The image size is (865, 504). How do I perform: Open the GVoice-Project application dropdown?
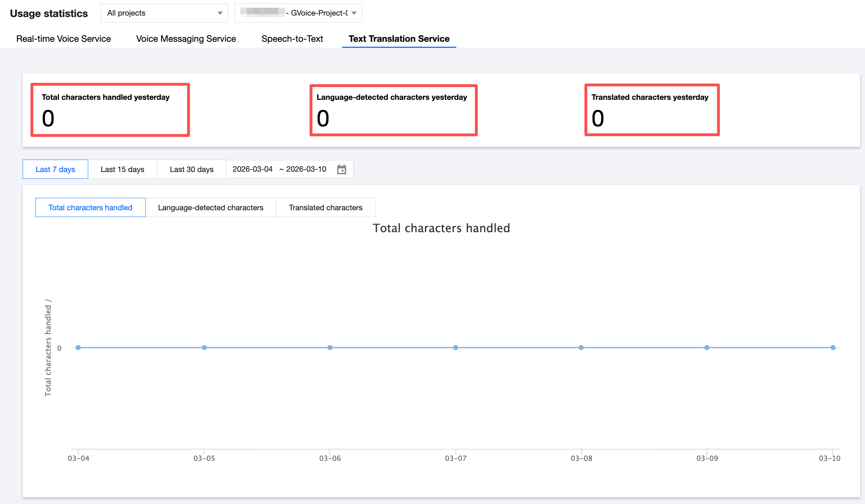[298, 13]
